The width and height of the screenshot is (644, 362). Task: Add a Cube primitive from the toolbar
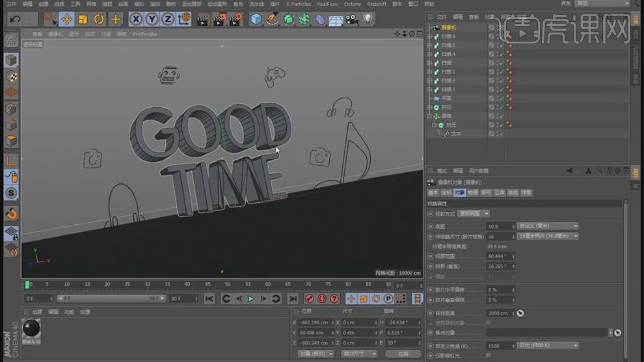256,19
